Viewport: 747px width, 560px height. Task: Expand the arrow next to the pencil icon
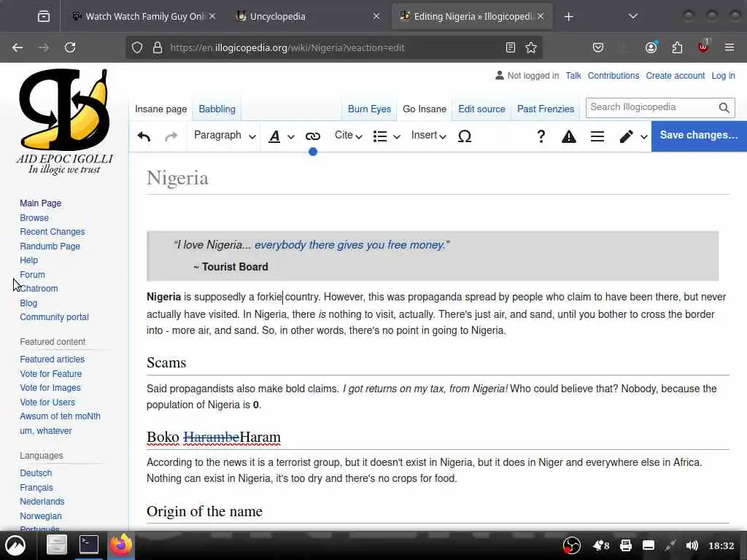(643, 137)
